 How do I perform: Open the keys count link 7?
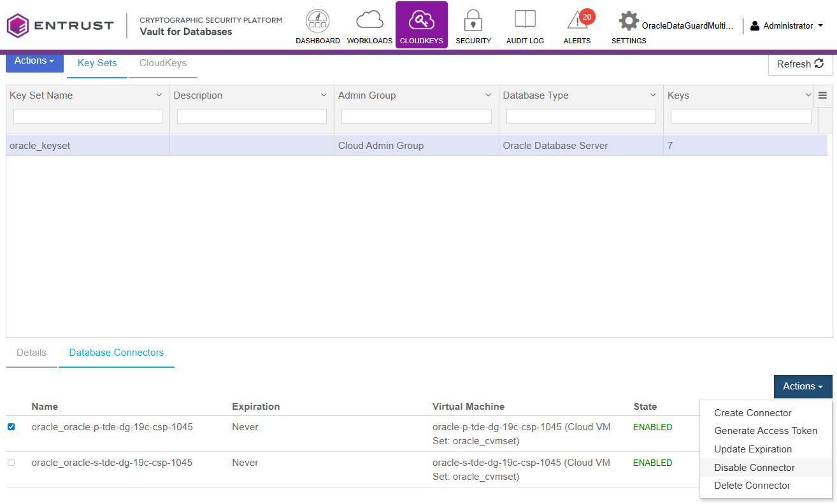(670, 146)
